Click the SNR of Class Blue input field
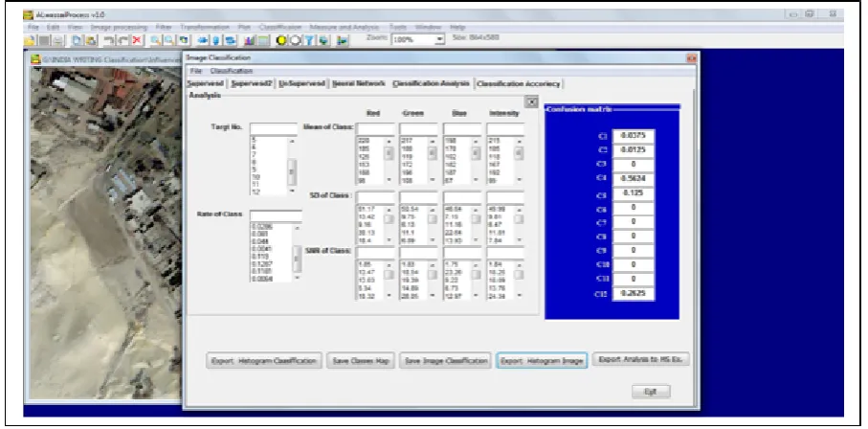Viewport: 868px width, 429px height. tap(462, 253)
